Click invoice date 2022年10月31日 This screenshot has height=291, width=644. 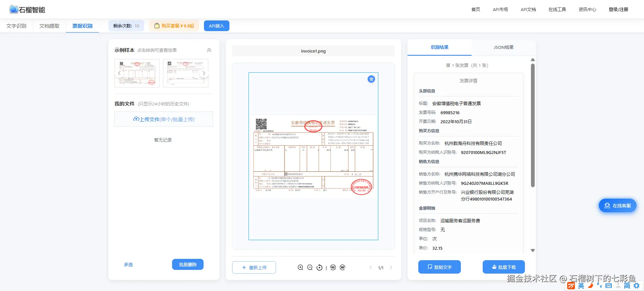point(456,122)
